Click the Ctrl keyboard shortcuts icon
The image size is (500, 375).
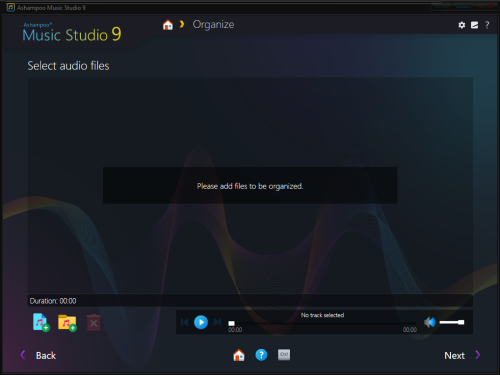point(284,355)
